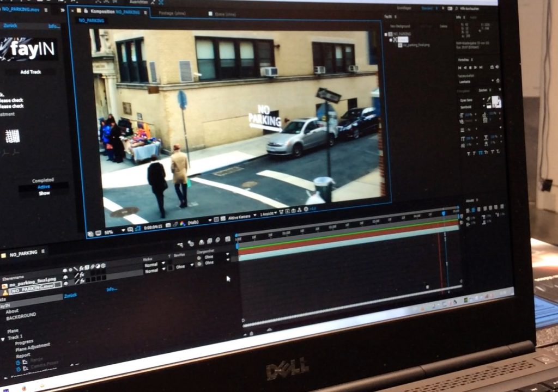Click the Info... link in effect controls
The image size is (558, 392).
[112, 289]
